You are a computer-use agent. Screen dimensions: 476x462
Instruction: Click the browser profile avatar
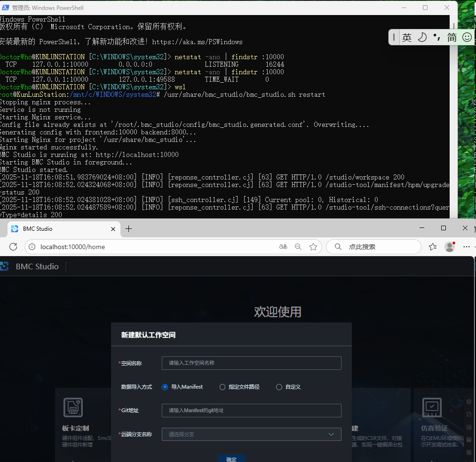pyautogui.click(x=450, y=247)
